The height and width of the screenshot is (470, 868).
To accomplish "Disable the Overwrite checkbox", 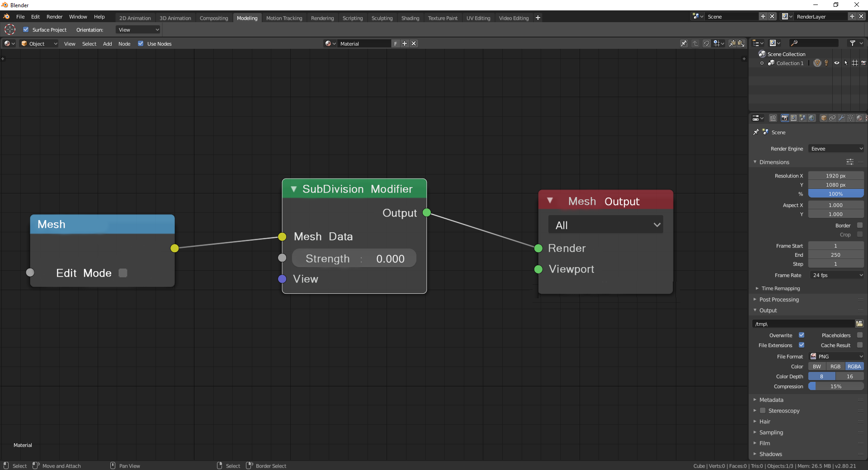I will (x=802, y=335).
